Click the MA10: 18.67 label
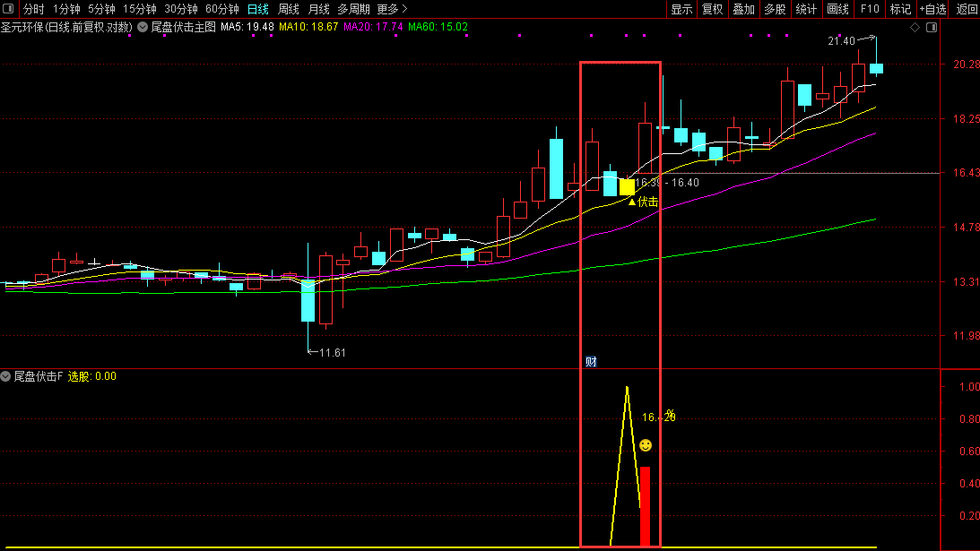The width and height of the screenshot is (980, 551). (308, 27)
